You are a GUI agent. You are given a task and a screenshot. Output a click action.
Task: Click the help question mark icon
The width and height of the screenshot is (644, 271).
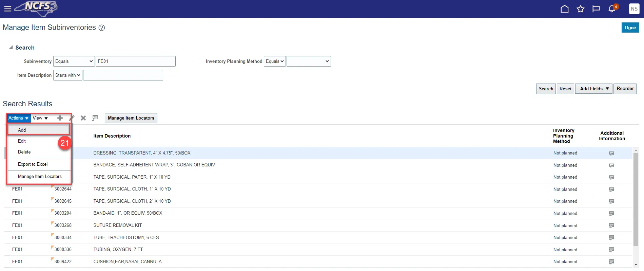coord(101,28)
